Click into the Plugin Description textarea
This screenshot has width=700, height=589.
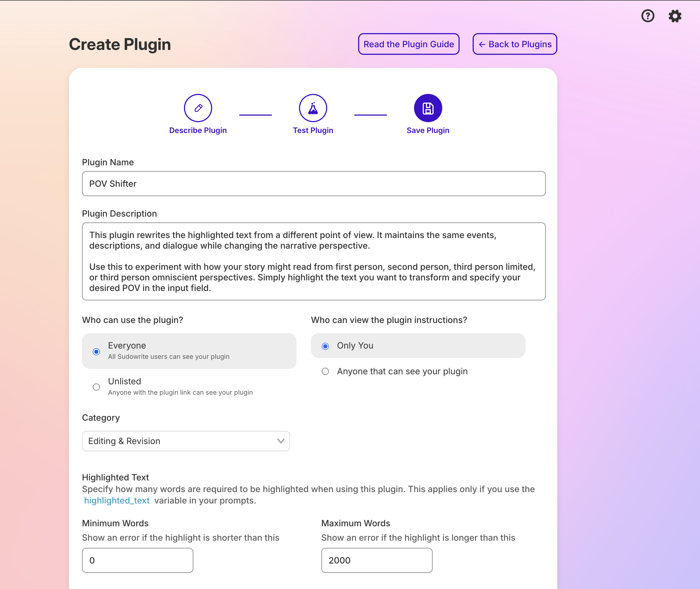point(313,261)
